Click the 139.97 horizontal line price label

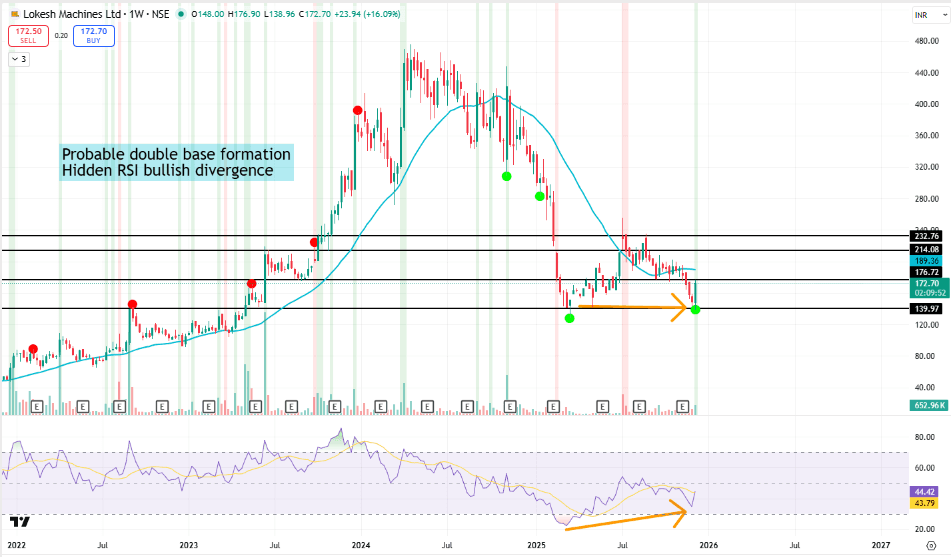tap(927, 309)
